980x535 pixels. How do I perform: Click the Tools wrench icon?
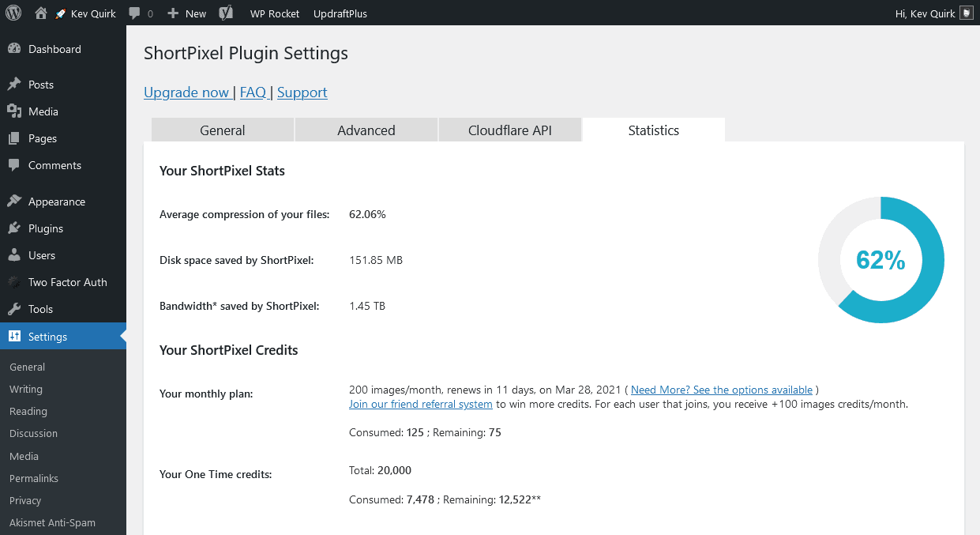click(13, 309)
